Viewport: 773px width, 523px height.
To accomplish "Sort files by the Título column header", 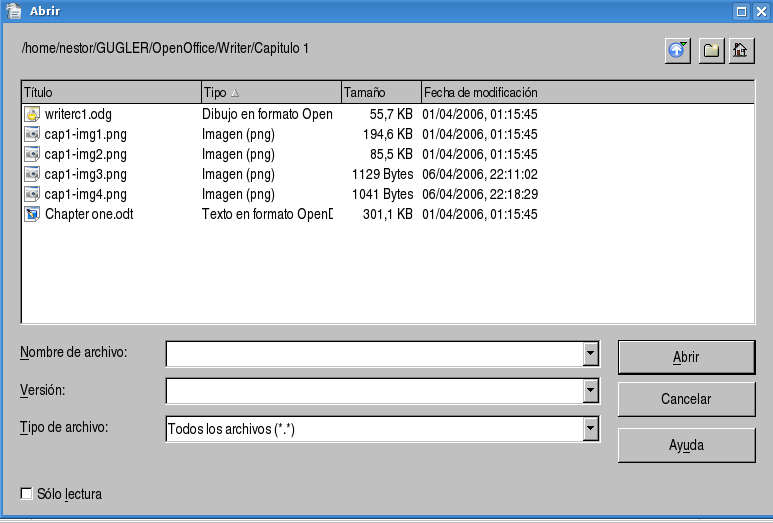I will click(110, 92).
